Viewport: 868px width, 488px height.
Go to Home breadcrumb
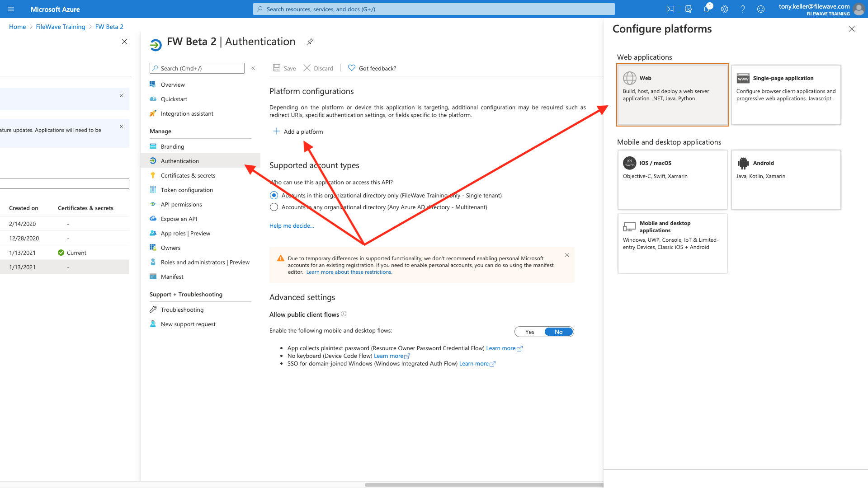[x=17, y=27]
